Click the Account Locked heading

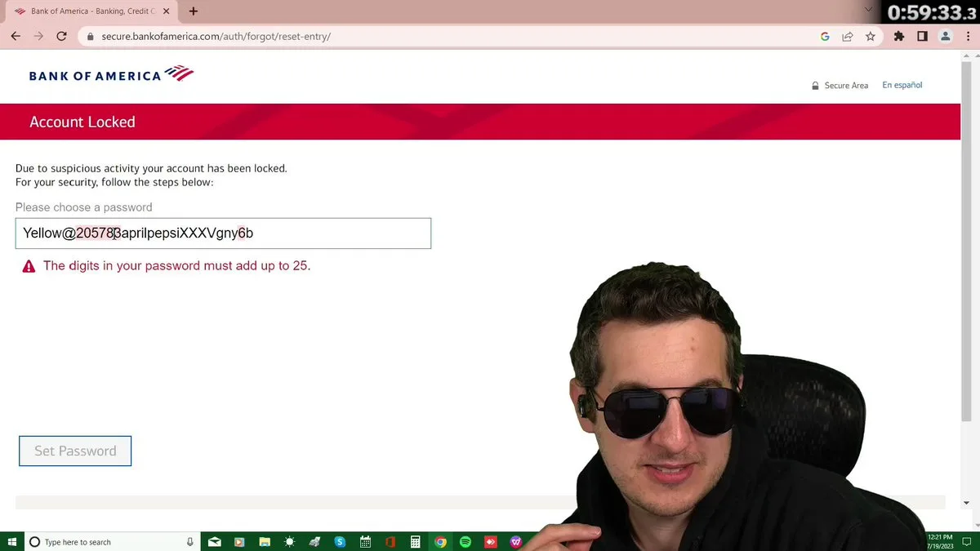click(82, 122)
